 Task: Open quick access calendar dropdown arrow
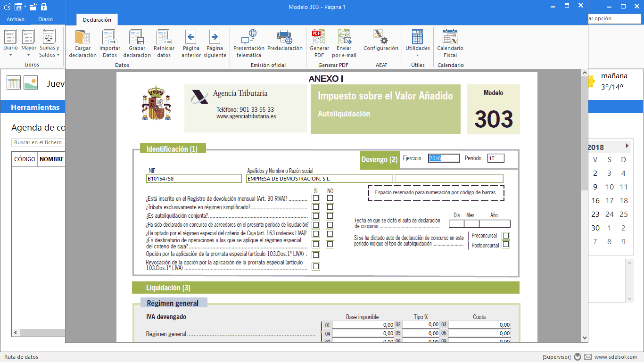pyautogui.click(x=25, y=7)
